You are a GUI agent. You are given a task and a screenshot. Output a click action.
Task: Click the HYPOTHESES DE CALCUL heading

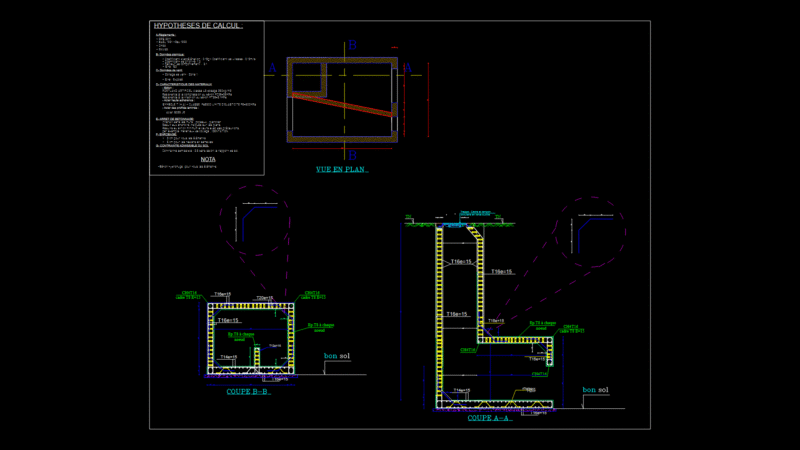[198, 26]
